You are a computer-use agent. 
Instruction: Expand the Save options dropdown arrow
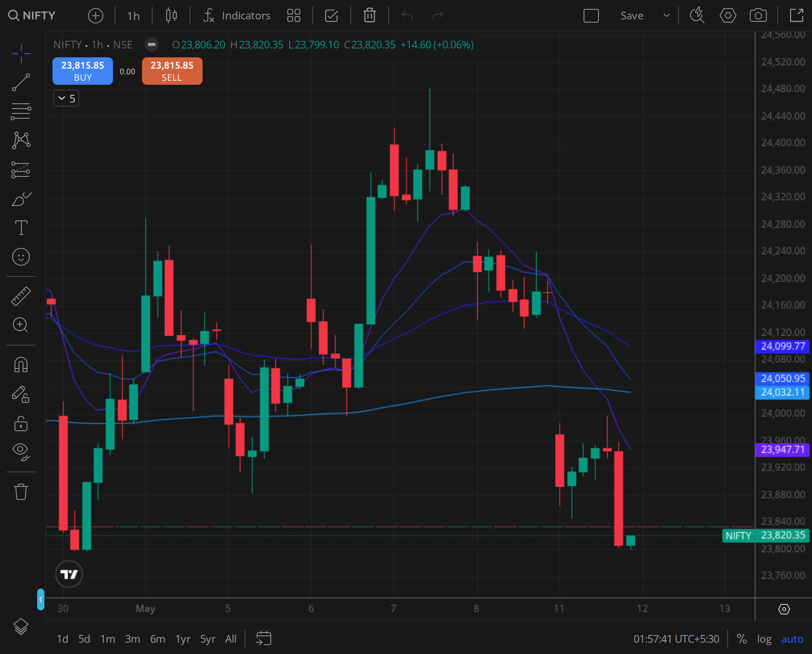click(667, 16)
